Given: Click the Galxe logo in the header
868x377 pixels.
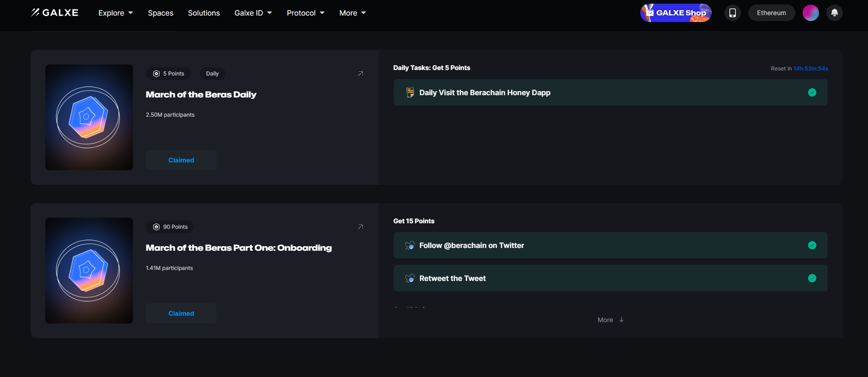Looking at the screenshot, I should [x=55, y=13].
